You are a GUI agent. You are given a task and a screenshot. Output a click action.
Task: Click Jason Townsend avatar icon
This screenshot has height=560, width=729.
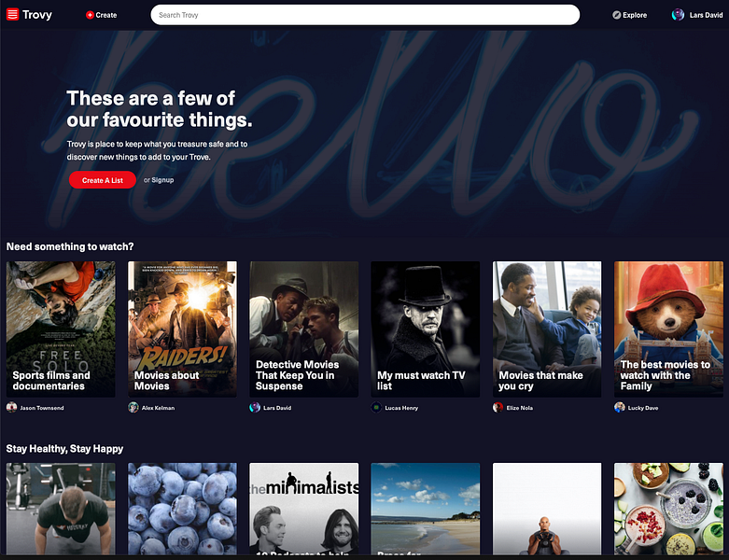pos(11,408)
